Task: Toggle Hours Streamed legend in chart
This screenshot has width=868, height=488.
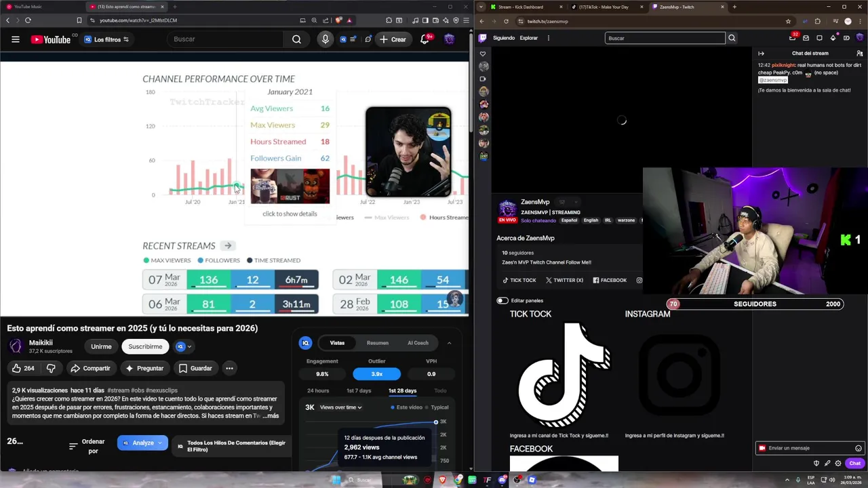Action: click(444, 218)
